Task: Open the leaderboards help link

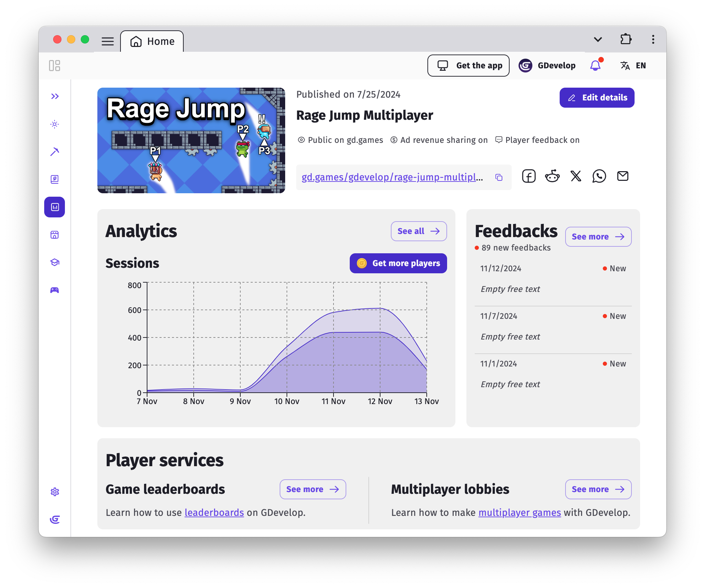Action: 214,513
